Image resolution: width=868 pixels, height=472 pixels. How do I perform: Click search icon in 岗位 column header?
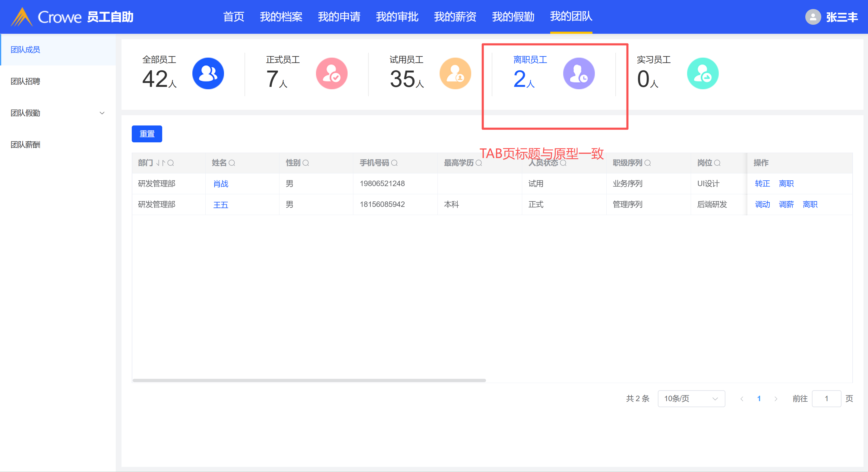(x=717, y=163)
